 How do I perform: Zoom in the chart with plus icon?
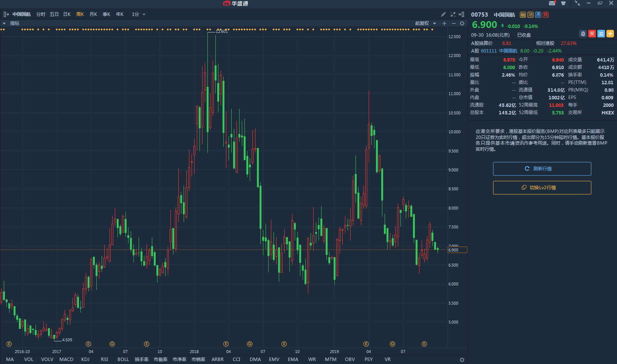(x=444, y=23)
